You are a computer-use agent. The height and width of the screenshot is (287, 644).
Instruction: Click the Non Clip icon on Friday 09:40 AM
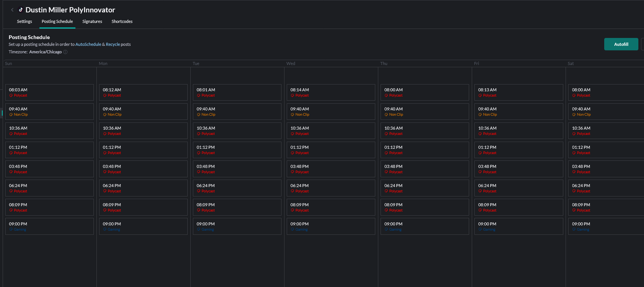tap(480, 115)
